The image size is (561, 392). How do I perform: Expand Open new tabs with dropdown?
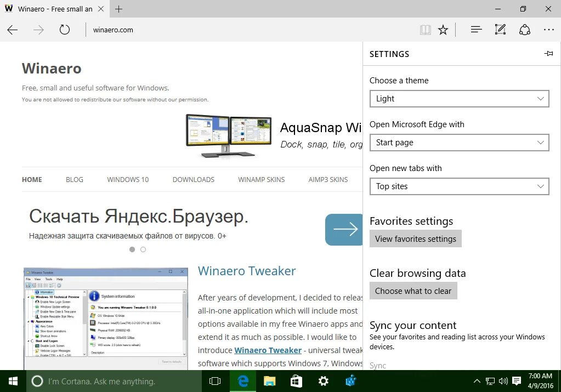click(460, 186)
